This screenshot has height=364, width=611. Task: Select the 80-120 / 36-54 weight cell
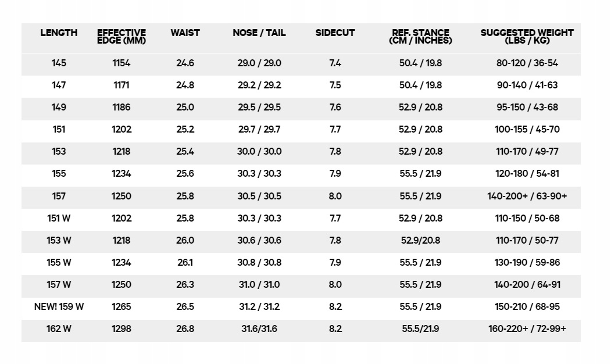[x=527, y=63]
